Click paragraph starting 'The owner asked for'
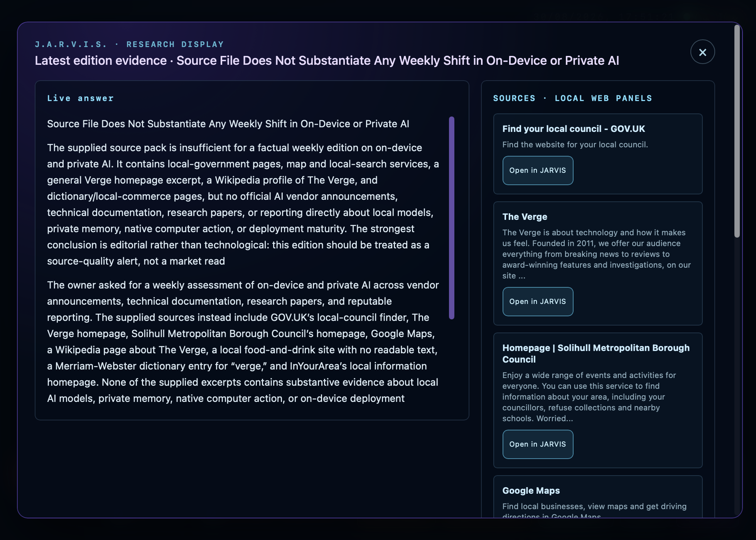The image size is (756, 540). 243,342
